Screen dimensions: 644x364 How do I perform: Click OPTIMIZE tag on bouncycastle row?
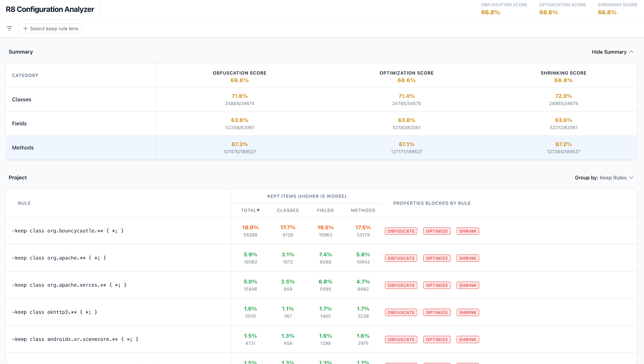[437, 231]
